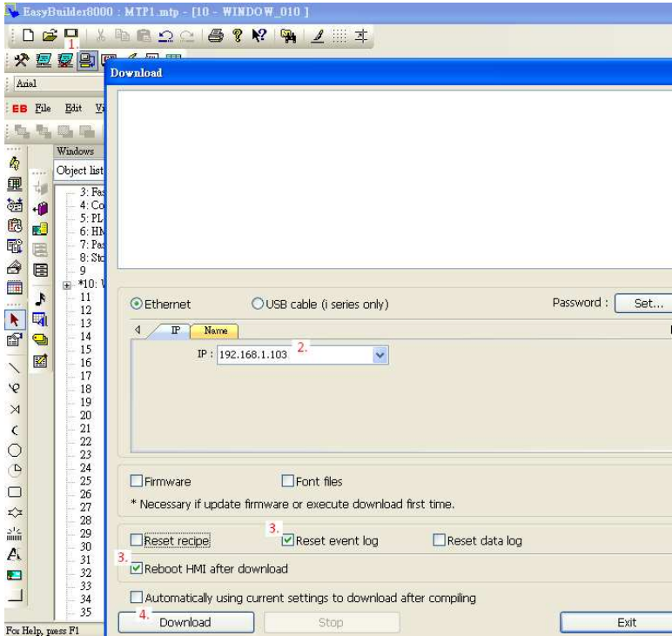Select window 27 in the tree
The image size is (672, 636).
[x=85, y=506]
